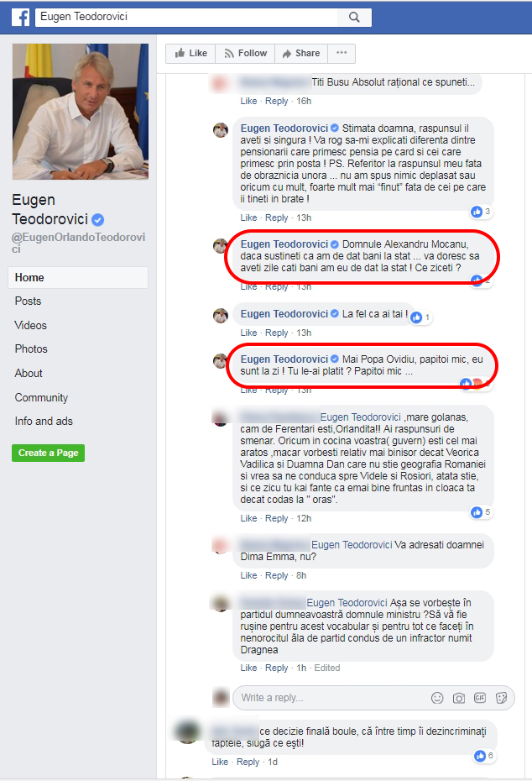Image resolution: width=532 pixels, height=781 pixels.
Task: Click the blue verified badge beside page name
Action: (98, 219)
